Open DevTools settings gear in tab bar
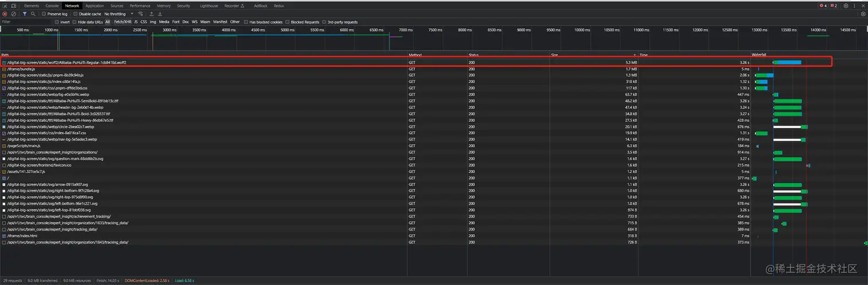 [x=846, y=6]
